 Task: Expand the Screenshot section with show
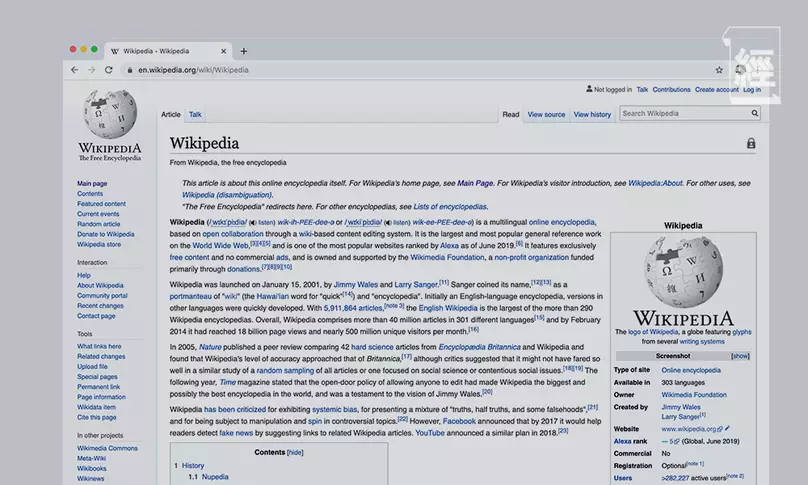[740, 356]
